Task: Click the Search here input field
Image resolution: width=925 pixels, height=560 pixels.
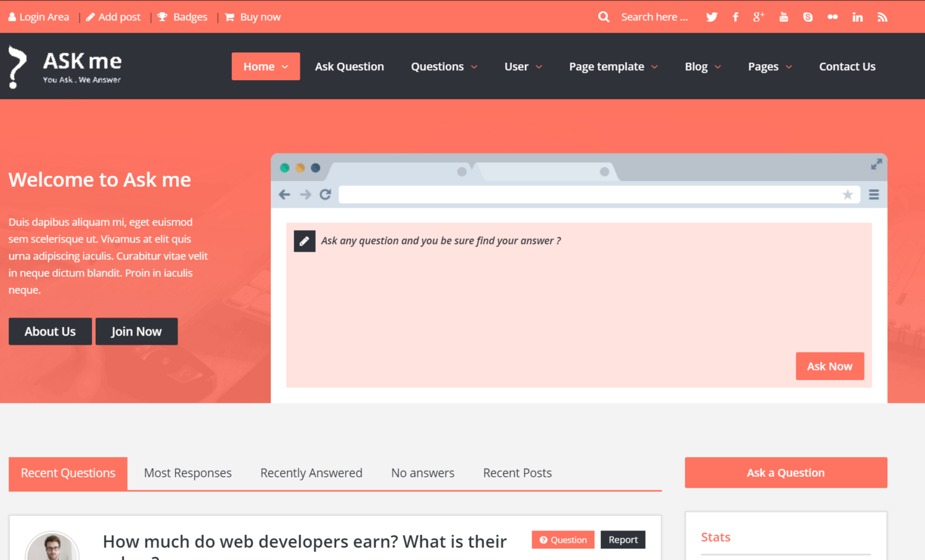Action: point(654,17)
